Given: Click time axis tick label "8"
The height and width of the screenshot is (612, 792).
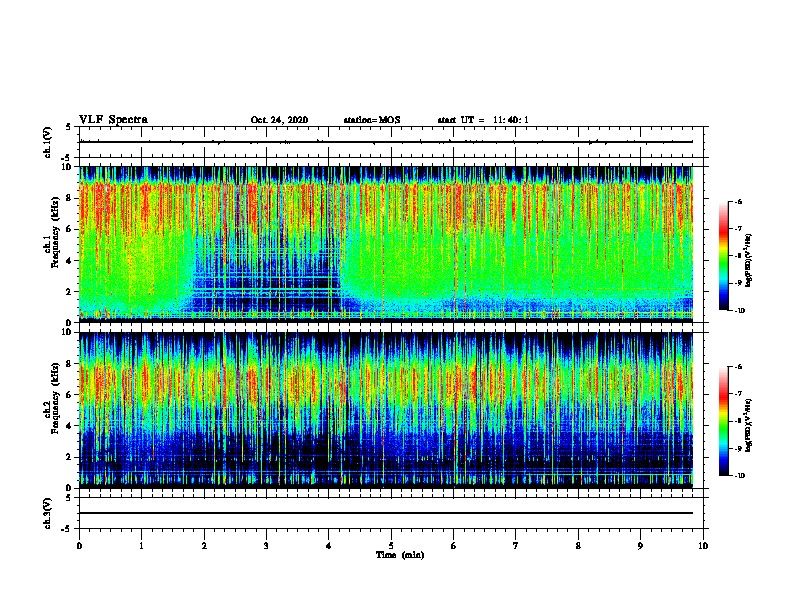Looking at the screenshot, I should 578,546.
